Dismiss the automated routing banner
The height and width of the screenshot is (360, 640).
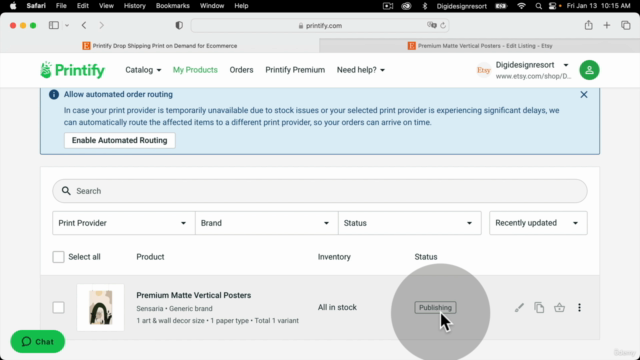(x=584, y=95)
